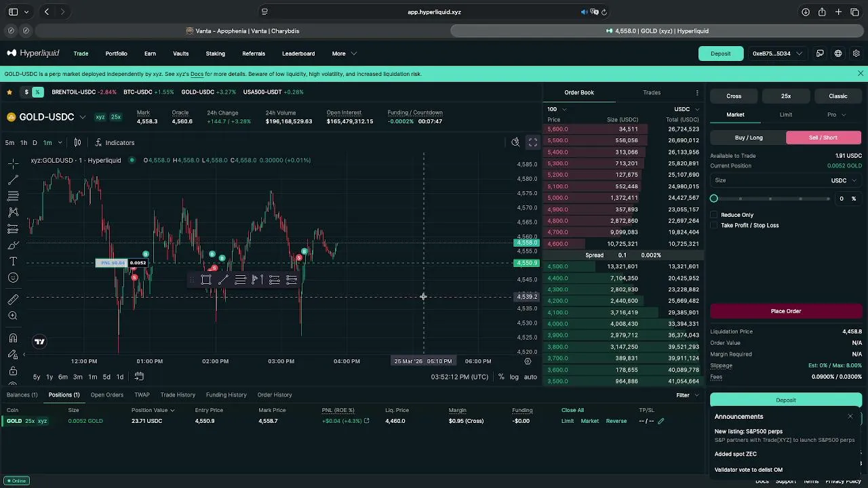868x488 pixels.
Task: Open the order book grouping 100 dropdown
Action: pyautogui.click(x=557, y=109)
